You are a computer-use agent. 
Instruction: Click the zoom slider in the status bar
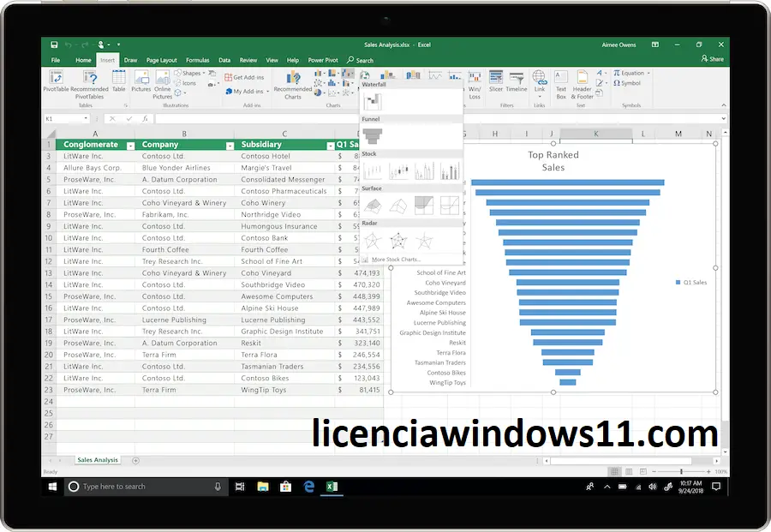[x=681, y=471]
